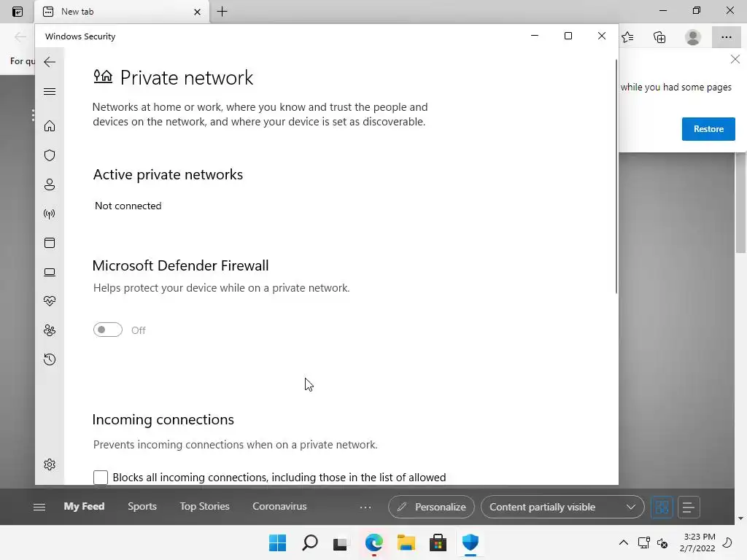Click the Windows Security vertical scrollbar
The image size is (747, 560).
tap(616, 176)
